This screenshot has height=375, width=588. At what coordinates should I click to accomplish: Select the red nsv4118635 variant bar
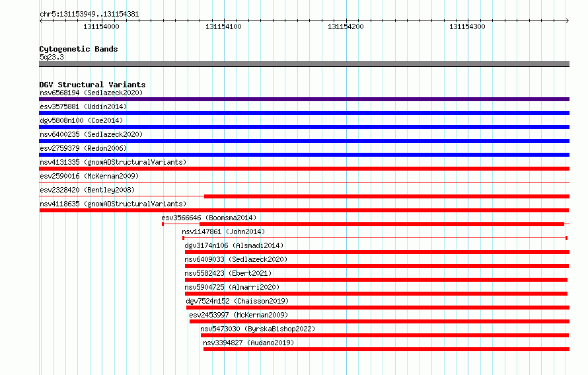tap(304, 210)
